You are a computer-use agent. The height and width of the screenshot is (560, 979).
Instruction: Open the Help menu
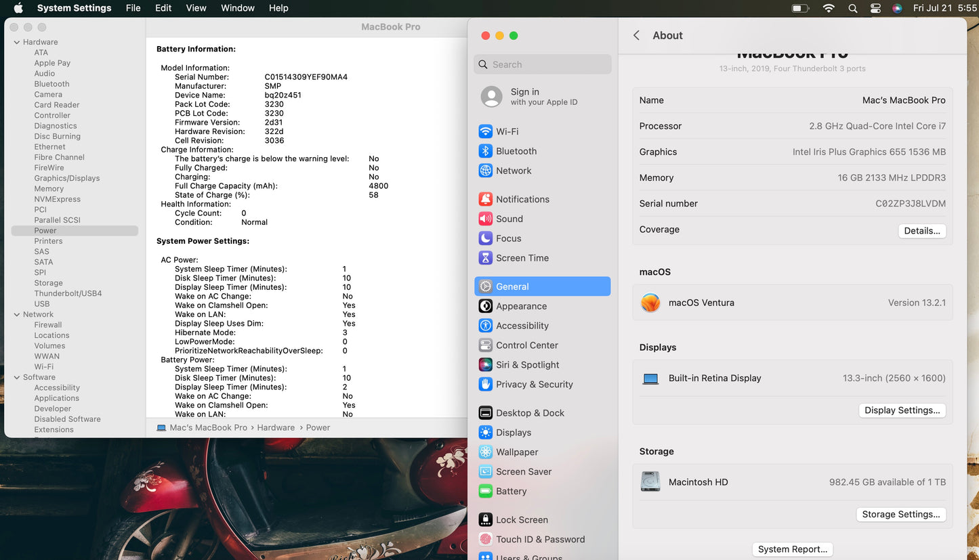pyautogui.click(x=278, y=8)
